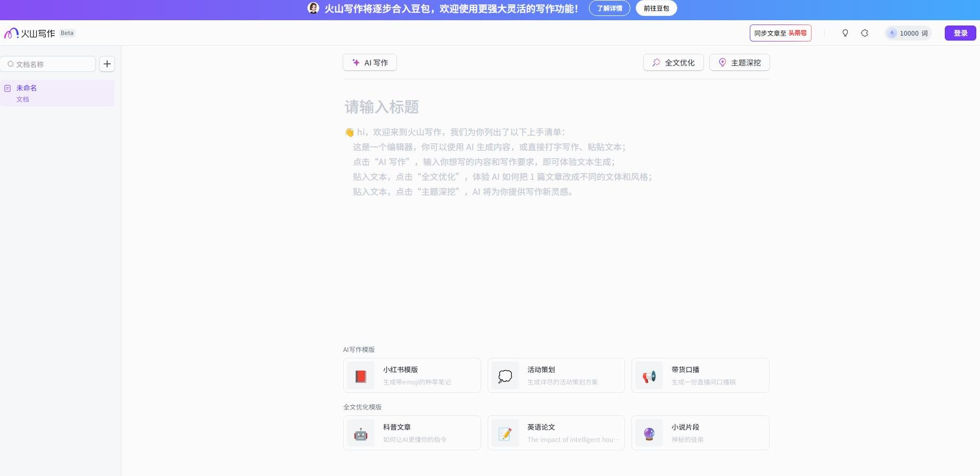Open the 小红书模版 red book template

(x=411, y=375)
